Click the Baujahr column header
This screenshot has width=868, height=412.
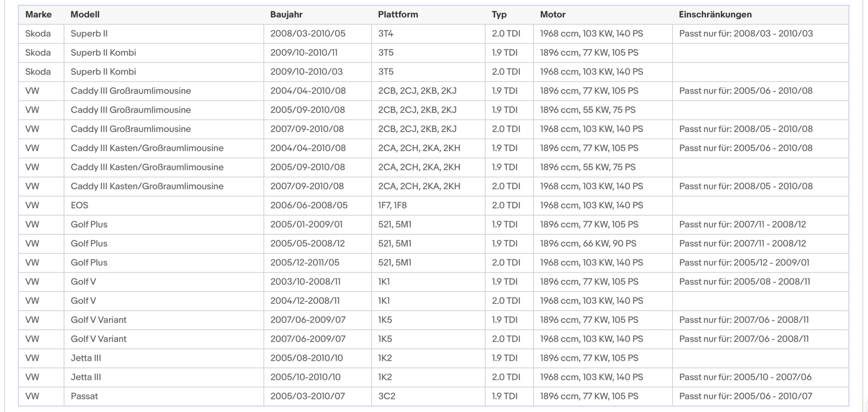click(286, 15)
